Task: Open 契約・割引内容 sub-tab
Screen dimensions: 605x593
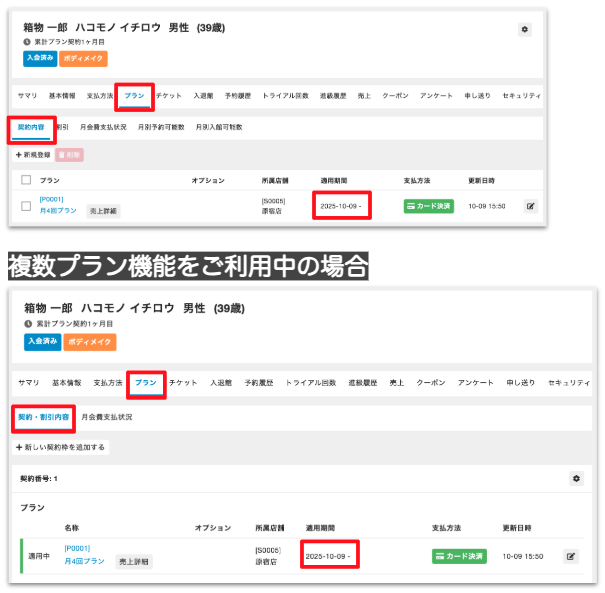Action: [x=43, y=416]
